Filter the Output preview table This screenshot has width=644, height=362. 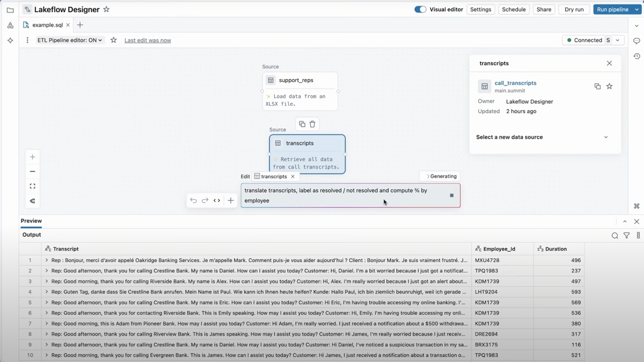[626, 235]
